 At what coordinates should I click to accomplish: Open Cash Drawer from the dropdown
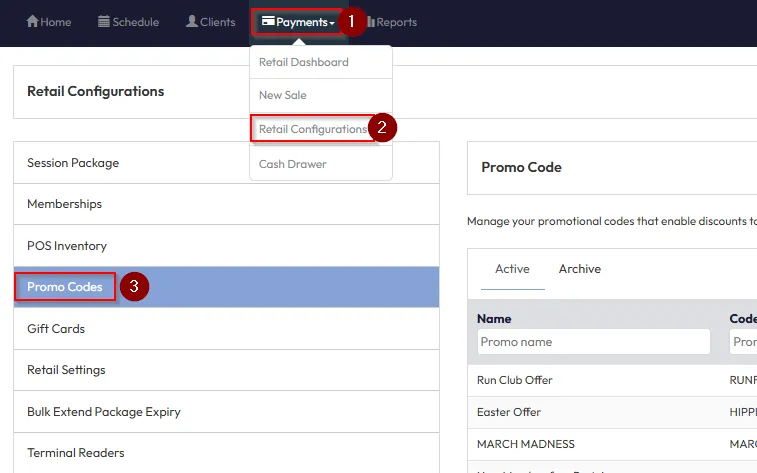(293, 164)
